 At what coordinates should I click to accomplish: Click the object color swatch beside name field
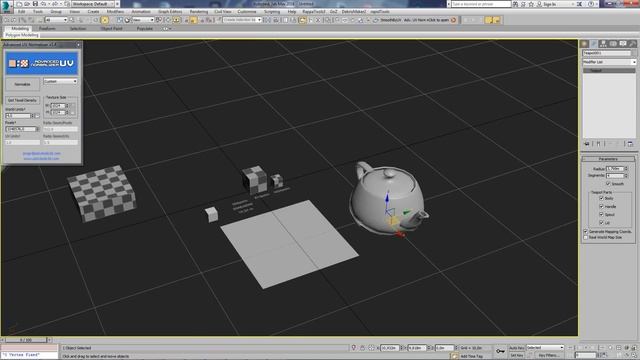pos(633,53)
